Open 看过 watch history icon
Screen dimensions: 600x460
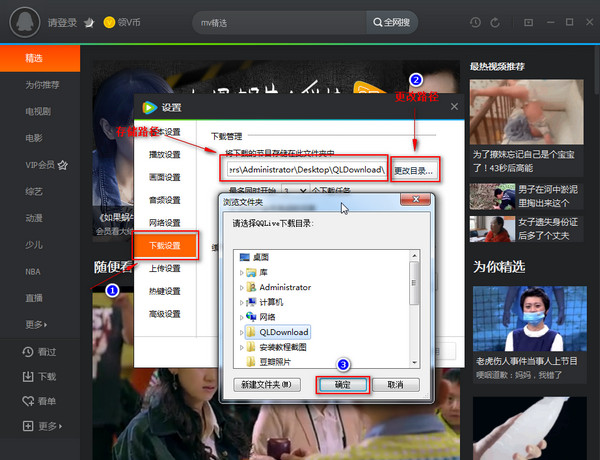coord(28,352)
